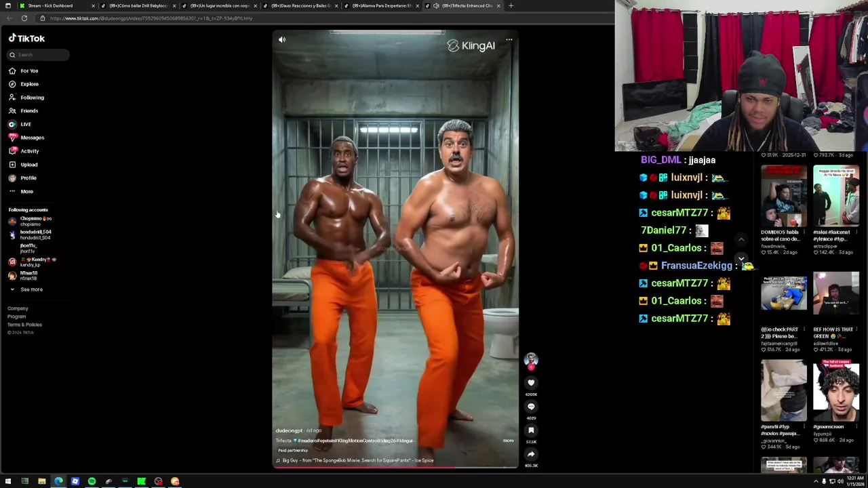Open the More menu in sidebar
This screenshot has height=488, width=868.
(x=20, y=191)
